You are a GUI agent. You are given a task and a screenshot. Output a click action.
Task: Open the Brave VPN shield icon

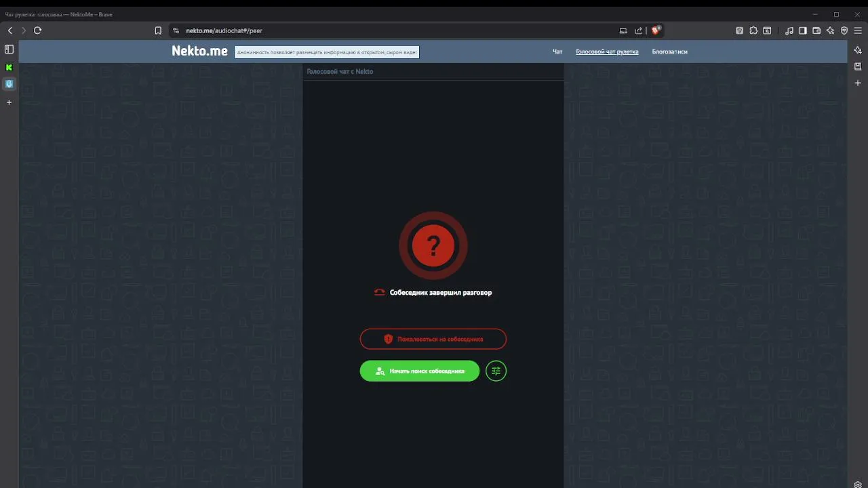pos(844,30)
